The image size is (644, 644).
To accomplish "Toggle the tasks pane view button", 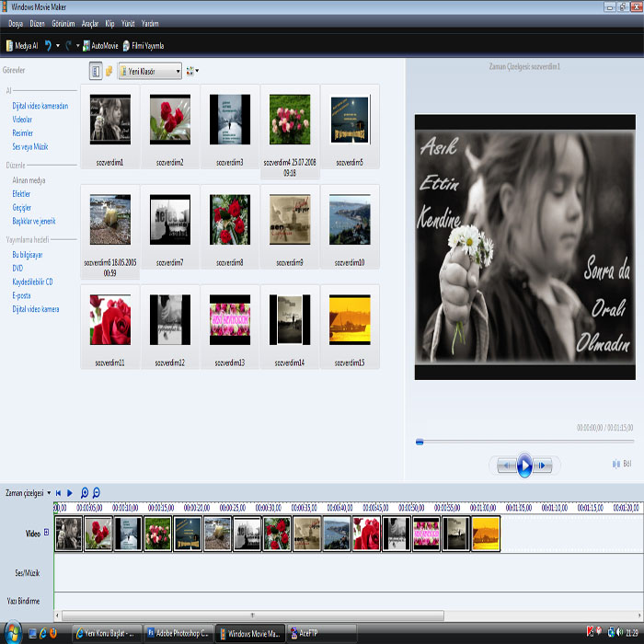I will point(96,71).
